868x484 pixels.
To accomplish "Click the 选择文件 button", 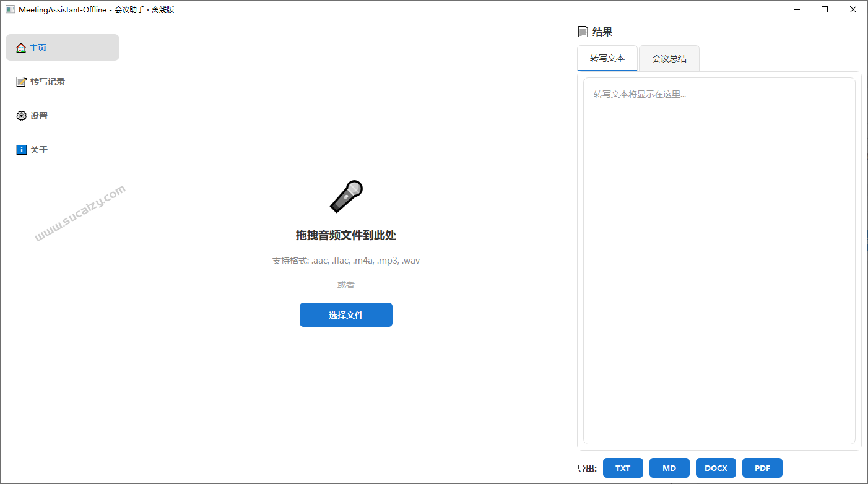I will pyautogui.click(x=345, y=314).
